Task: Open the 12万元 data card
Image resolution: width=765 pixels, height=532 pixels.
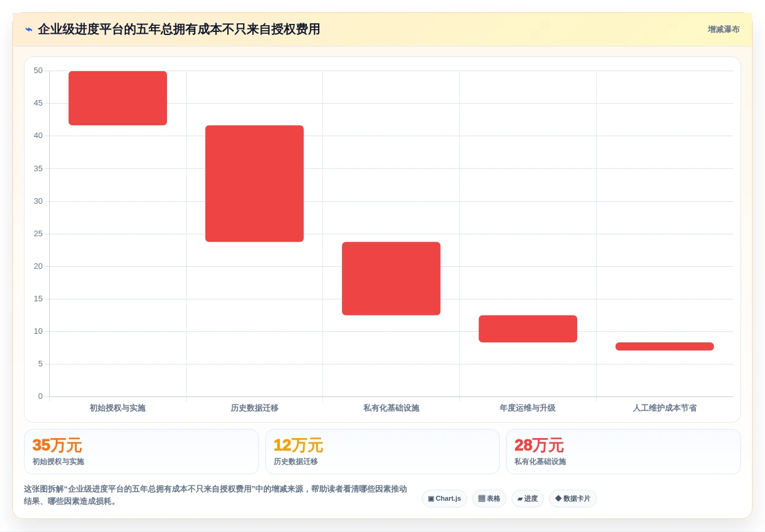Action: (382, 452)
